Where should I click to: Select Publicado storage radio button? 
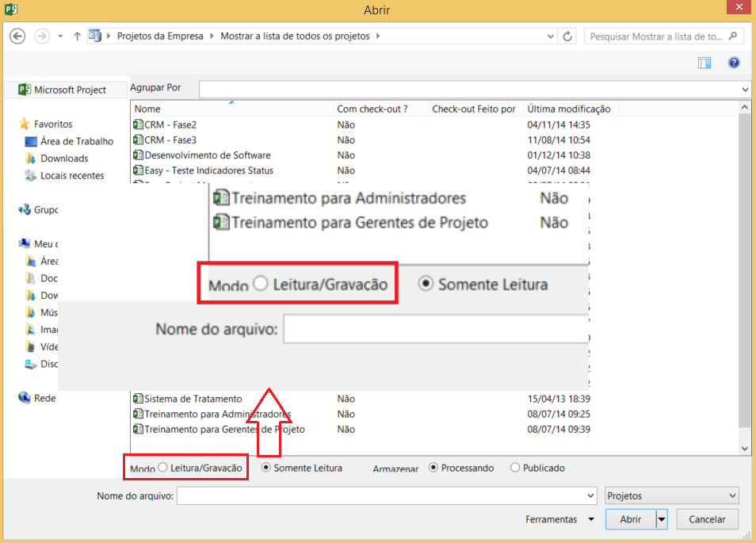point(515,467)
